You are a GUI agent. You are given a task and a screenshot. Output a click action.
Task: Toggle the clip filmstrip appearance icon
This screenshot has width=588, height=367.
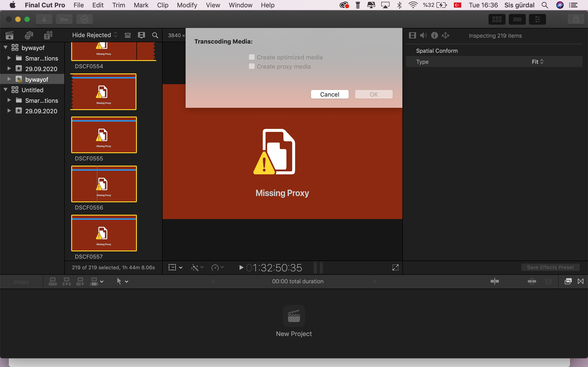pyautogui.click(x=141, y=35)
